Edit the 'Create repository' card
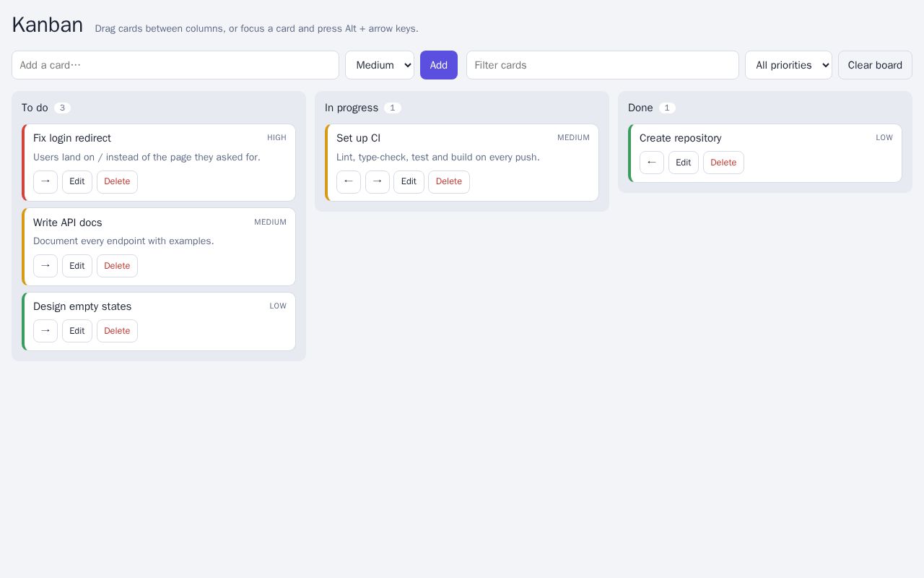 coord(684,163)
